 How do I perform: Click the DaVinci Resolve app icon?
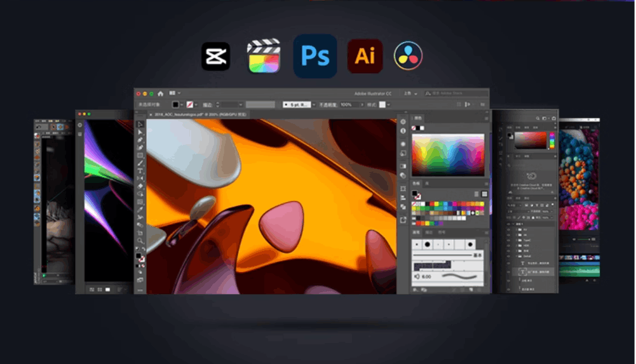pyautogui.click(x=408, y=55)
